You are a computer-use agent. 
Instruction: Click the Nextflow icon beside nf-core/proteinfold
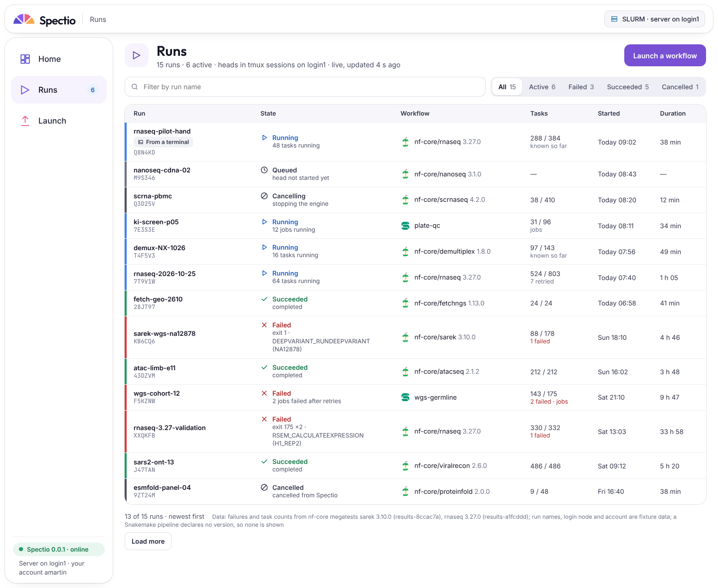(405, 491)
